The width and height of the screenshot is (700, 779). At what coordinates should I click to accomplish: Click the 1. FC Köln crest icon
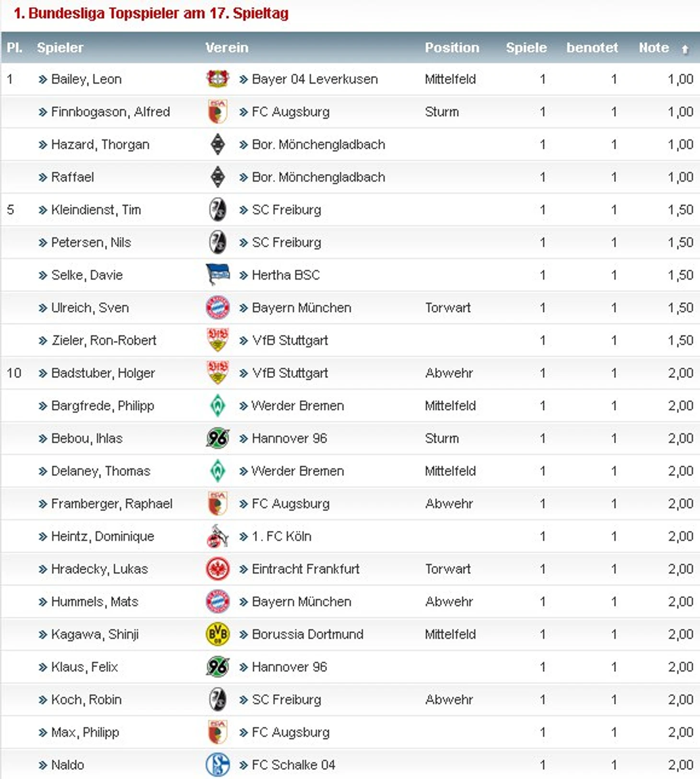(x=217, y=536)
